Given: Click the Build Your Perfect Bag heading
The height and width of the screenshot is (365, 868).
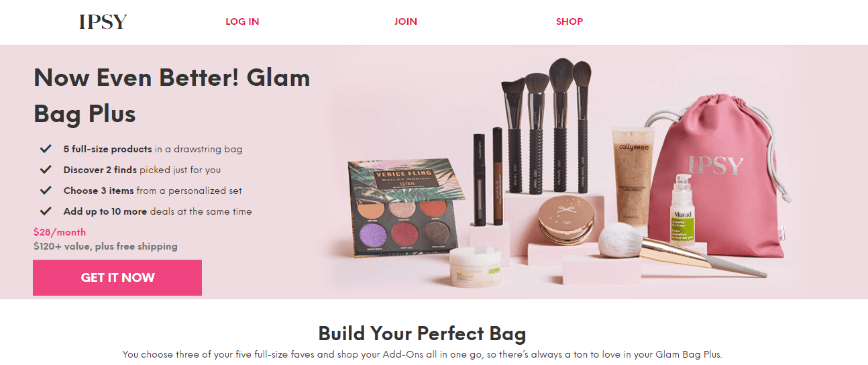Looking at the screenshot, I should [422, 333].
